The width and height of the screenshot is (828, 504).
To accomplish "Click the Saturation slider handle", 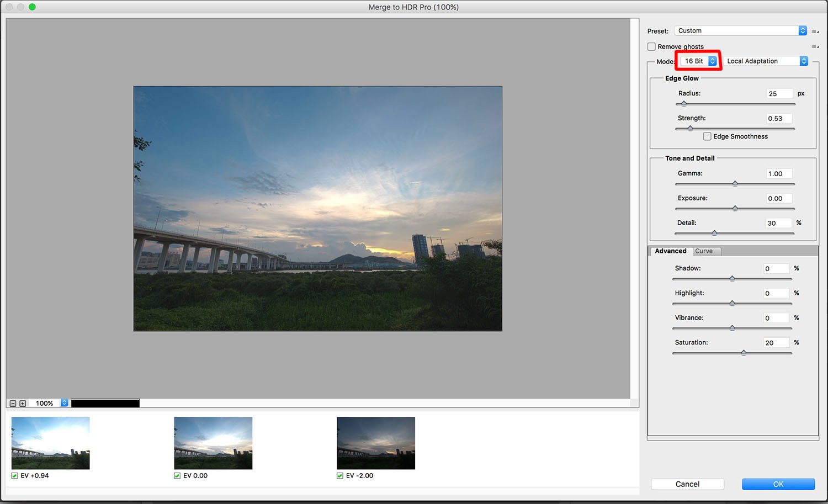I will (x=743, y=352).
